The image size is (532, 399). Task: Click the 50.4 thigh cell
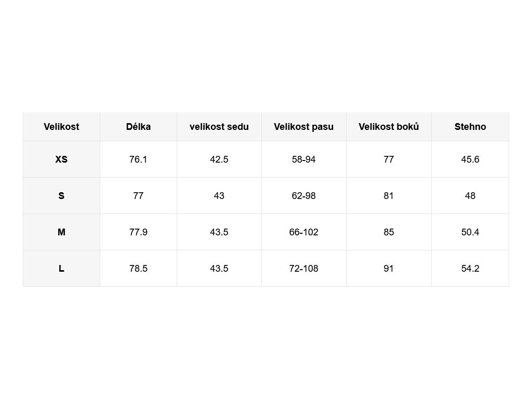tap(470, 232)
